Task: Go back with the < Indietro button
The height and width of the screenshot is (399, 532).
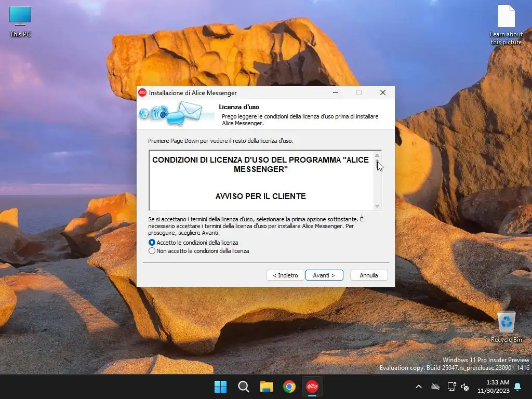Action: [285, 275]
